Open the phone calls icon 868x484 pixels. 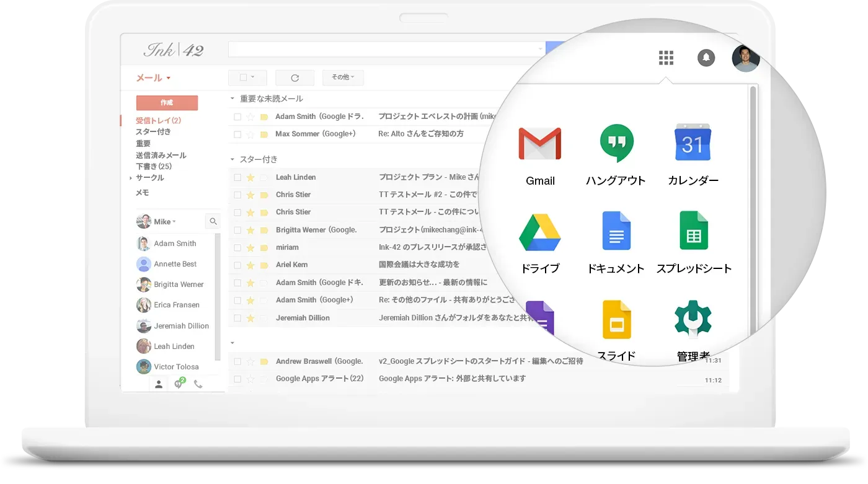tap(198, 384)
